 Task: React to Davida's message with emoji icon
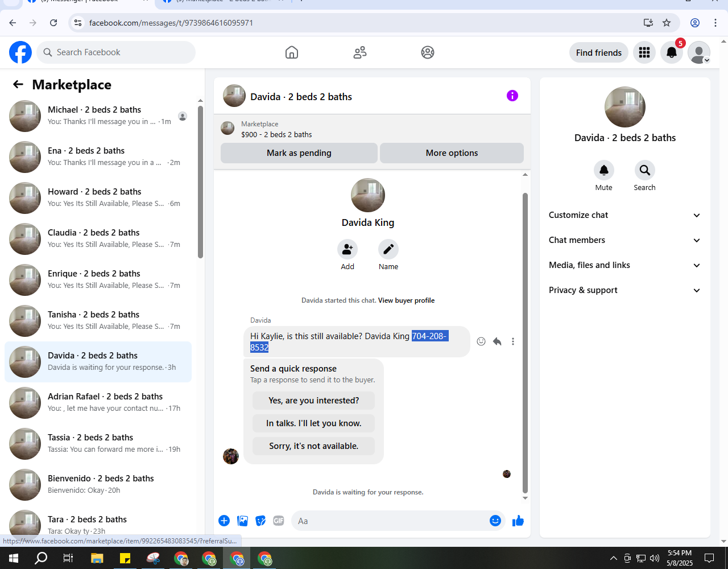pyautogui.click(x=481, y=341)
